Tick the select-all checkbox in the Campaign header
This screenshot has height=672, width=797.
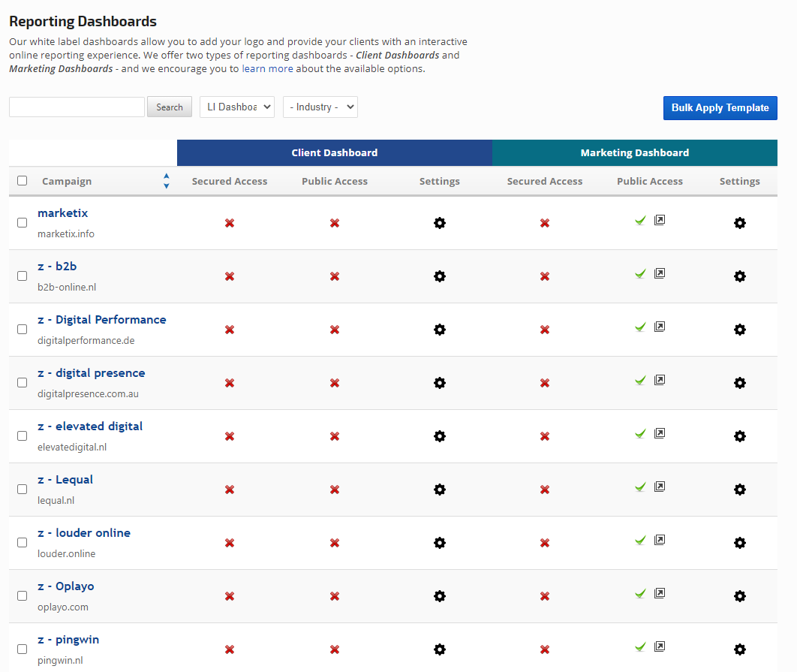click(x=23, y=181)
